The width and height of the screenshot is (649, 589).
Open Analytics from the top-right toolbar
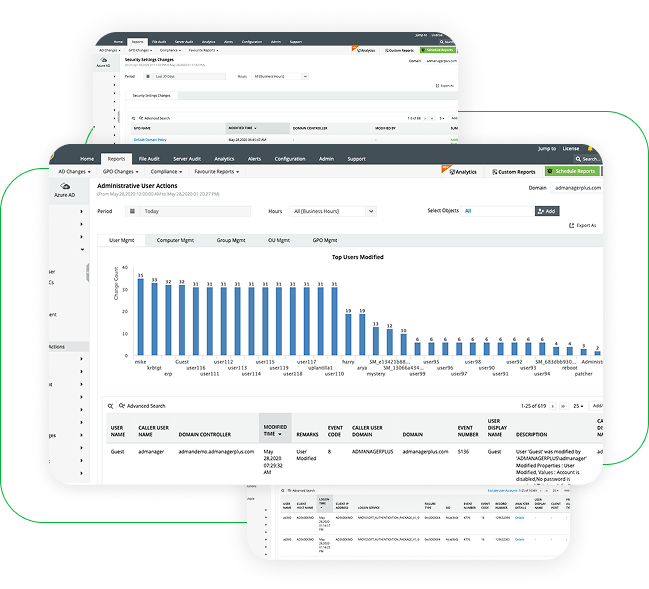pyautogui.click(x=459, y=172)
